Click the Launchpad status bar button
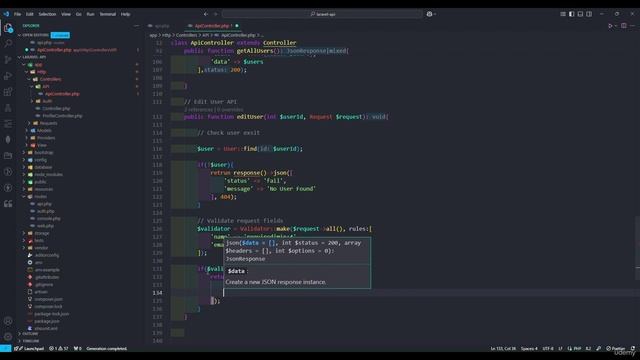The image size is (640, 360). point(29,349)
